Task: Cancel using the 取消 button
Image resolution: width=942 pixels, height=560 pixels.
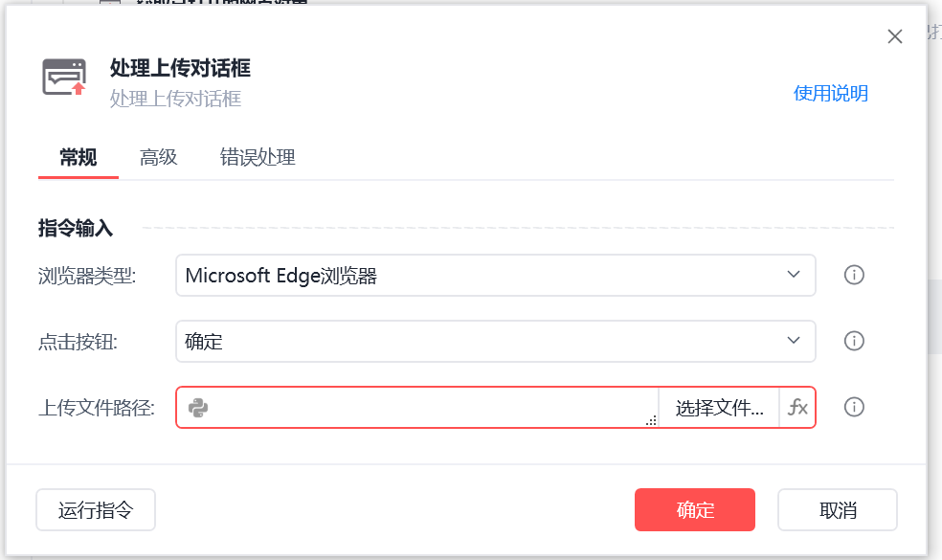Action: point(838,510)
